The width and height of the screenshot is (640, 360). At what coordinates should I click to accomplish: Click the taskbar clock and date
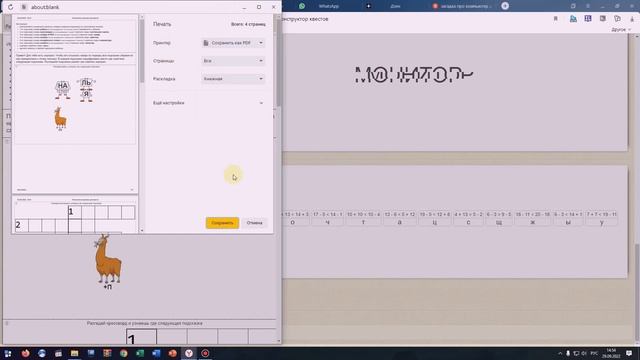(611, 353)
